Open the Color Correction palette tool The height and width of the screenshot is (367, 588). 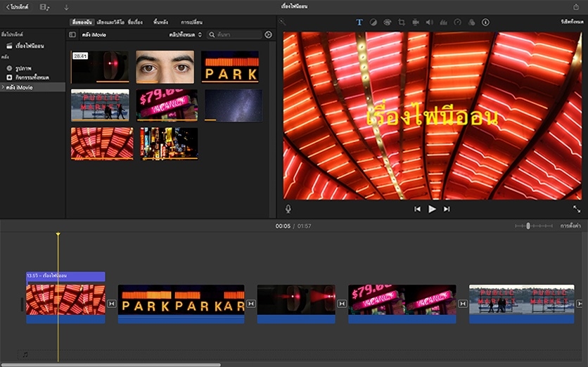pos(387,22)
